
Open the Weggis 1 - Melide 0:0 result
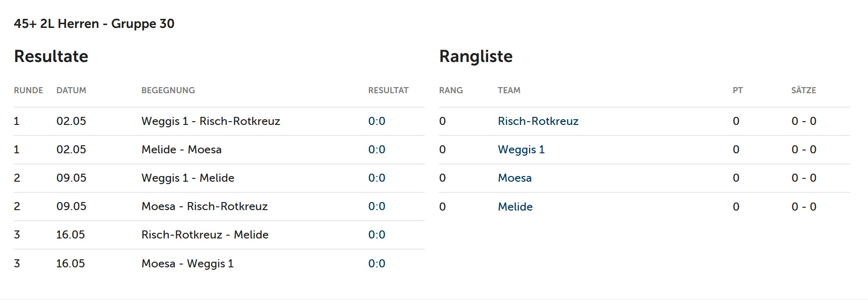tap(377, 178)
